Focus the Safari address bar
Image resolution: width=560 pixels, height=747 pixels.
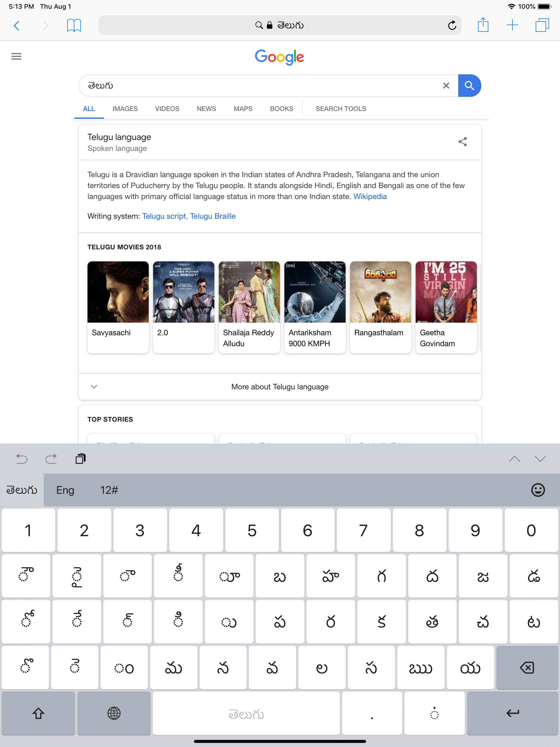[280, 25]
